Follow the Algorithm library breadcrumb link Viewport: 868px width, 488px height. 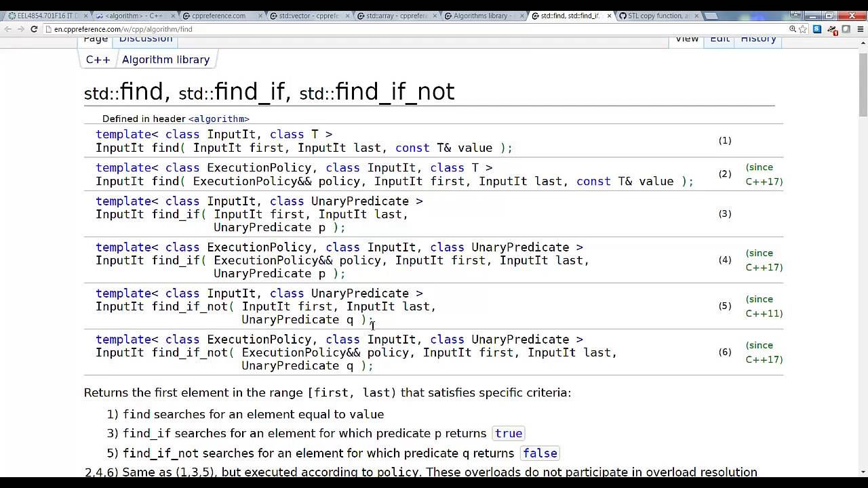[x=165, y=60]
